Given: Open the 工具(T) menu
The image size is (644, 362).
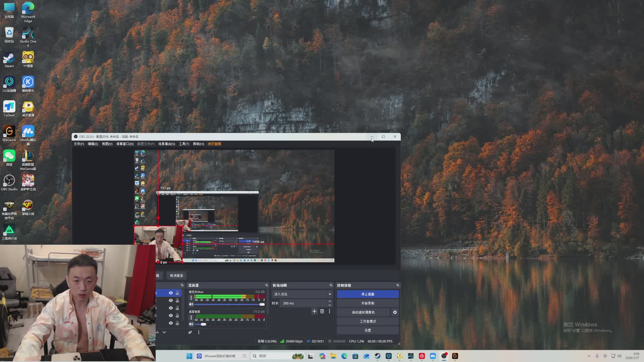Looking at the screenshot, I should tap(184, 144).
